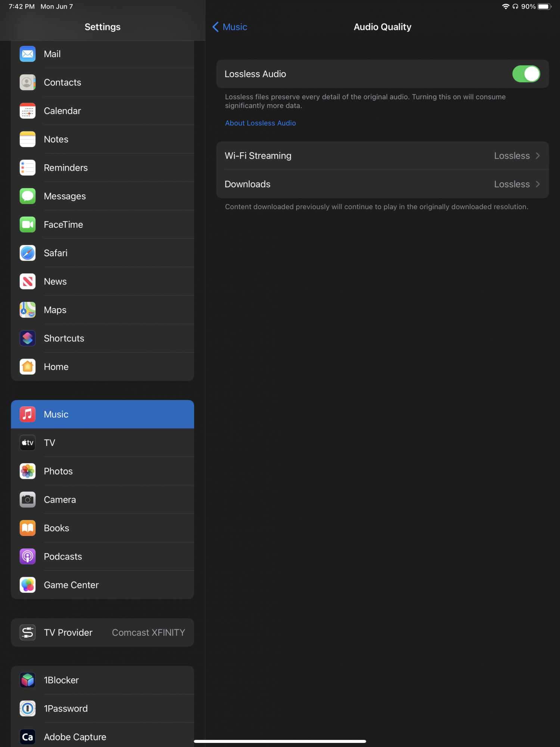Open Safari settings row
This screenshot has width=560, height=747.
(x=103, y=253)
